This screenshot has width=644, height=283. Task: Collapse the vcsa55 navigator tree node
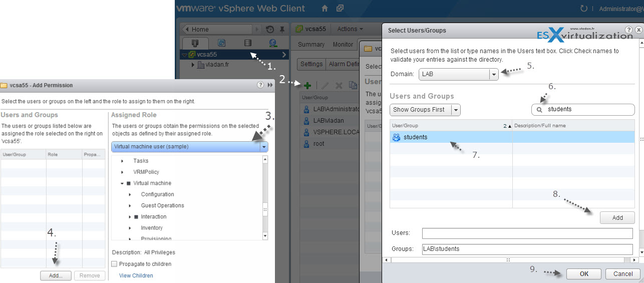(184, 55)
